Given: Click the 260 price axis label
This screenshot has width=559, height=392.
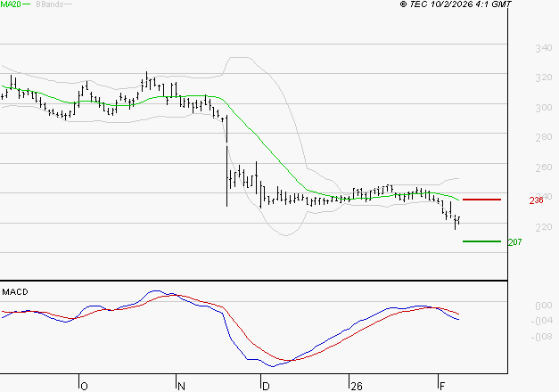Looking at the screenshot, I should (x=544, y=167).
